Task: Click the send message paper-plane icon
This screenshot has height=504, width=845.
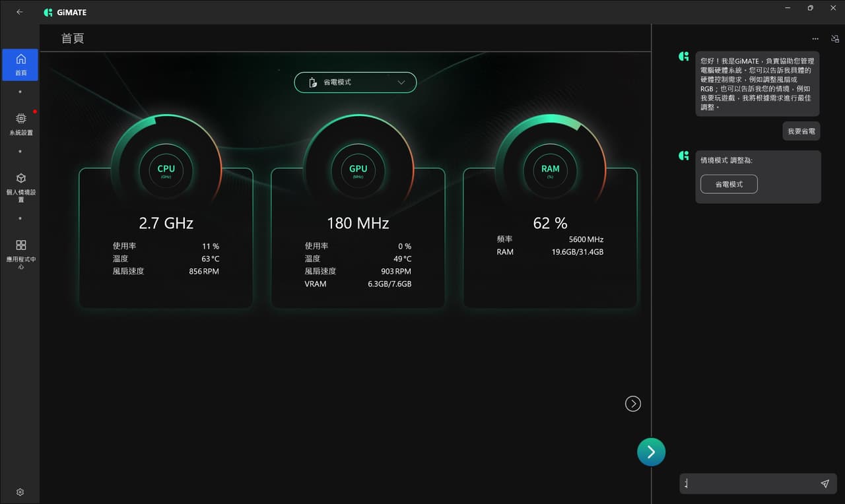Action: 825,484
